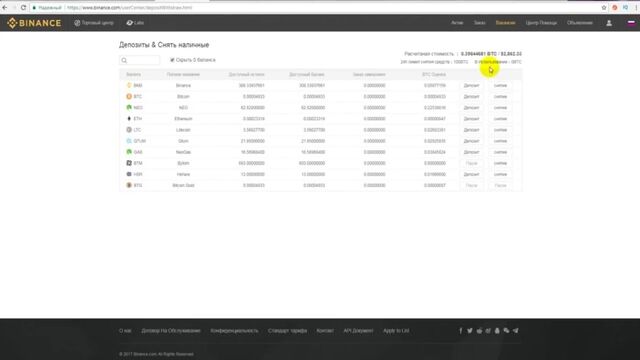Click the browser back arrow
The image size is (640, 360).
(x=5, y=7)
